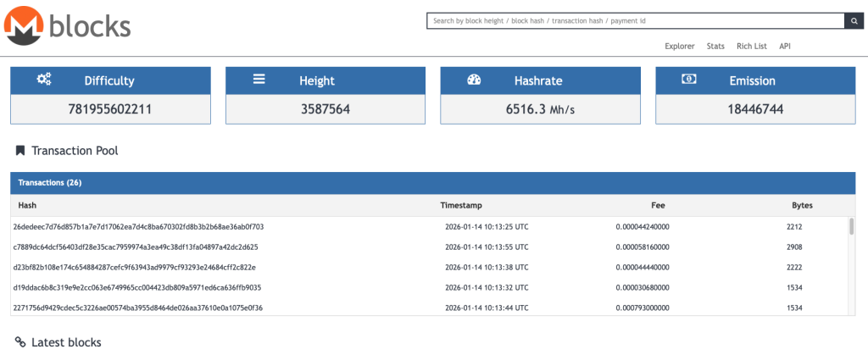The width and height of the screenshot is (868, 349).
Task: Click the Latest blocks link icon
Action: coord(20,342)
